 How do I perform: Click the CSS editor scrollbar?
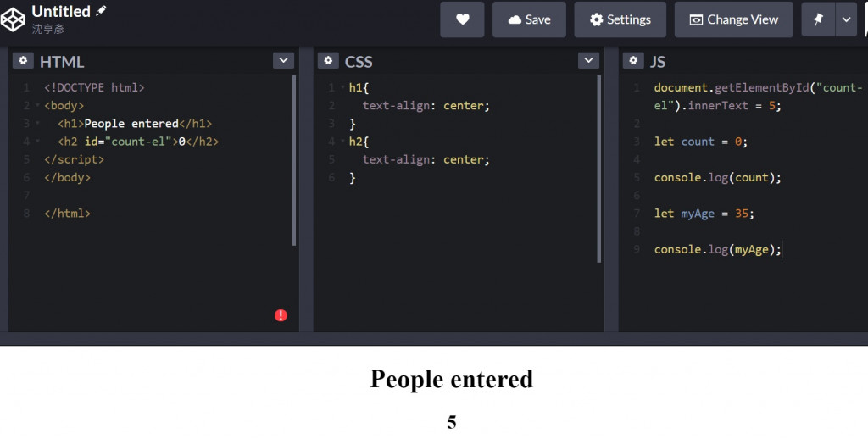click(599, 169)
